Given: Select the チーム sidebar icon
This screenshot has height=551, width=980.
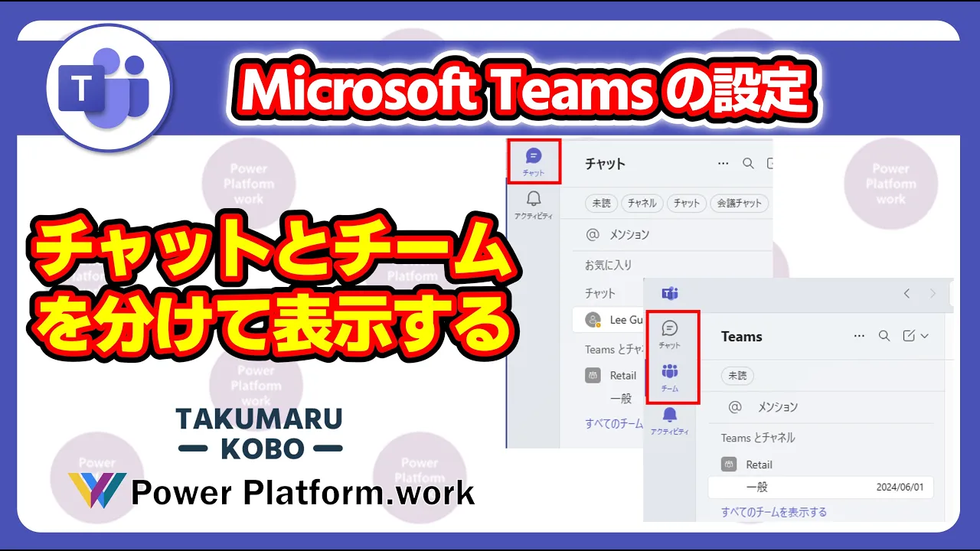Looking at the screenshot, I should (669, 377).
